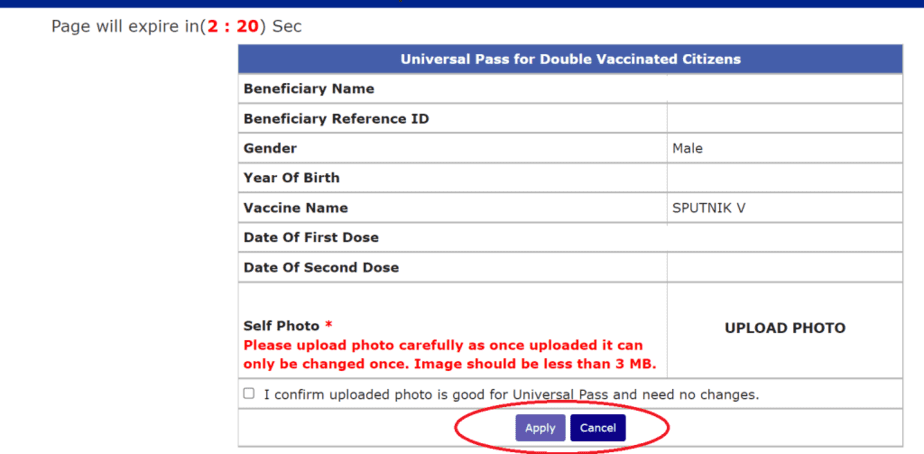Click the Year Of Birth label
Viewport: 924px width, 454px height.
tap(291, 178)
